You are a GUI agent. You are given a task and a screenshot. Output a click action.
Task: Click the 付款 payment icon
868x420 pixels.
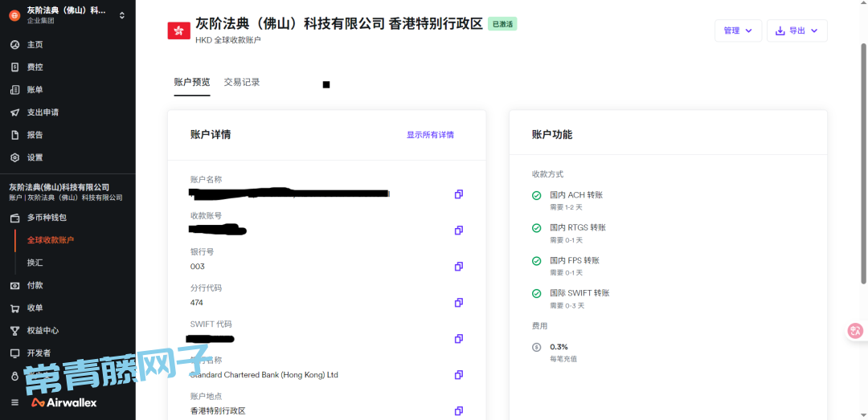click(15, 285)
